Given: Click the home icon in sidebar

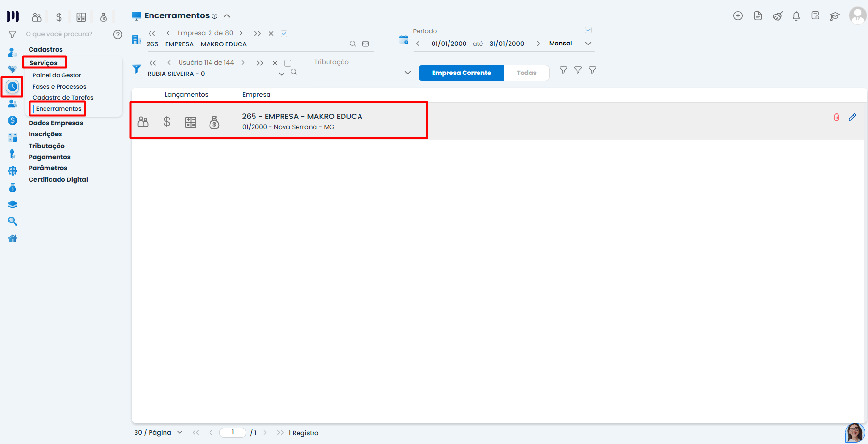Looking at the screenshot, I should click(x=13, y=238).
